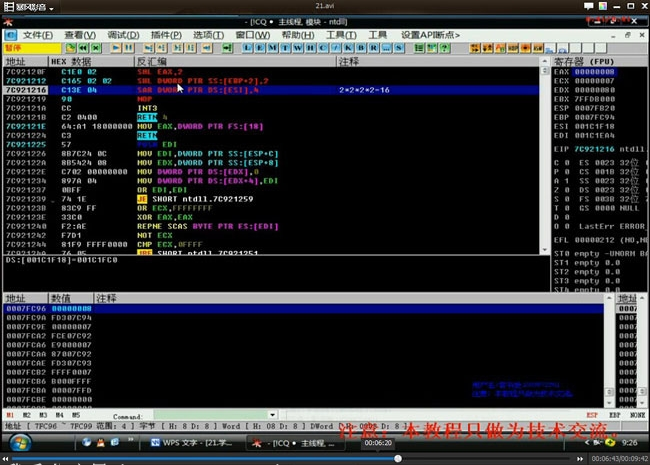650x465 pixels.
Task: Open the 设置API断点> menu
Action: pyautogui.click(x=430, y=35)
